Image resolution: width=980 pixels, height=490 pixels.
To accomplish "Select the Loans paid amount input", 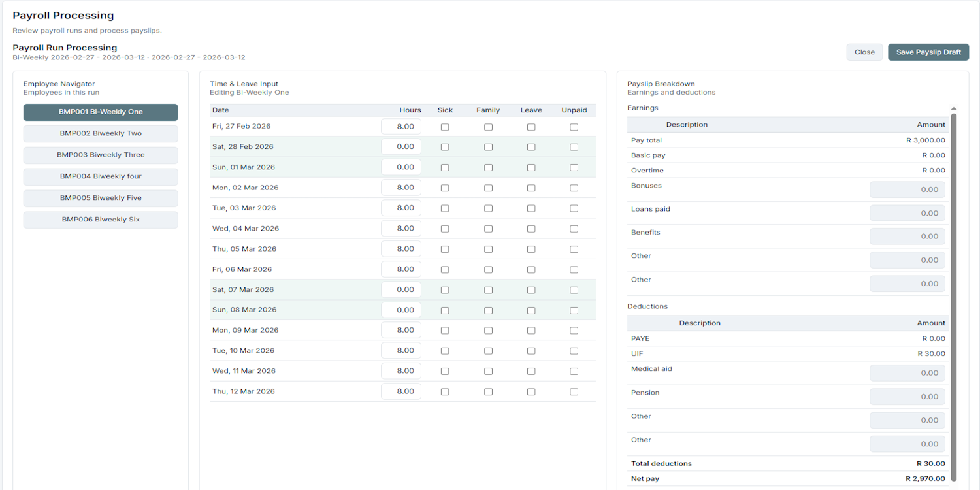I will [x=907, y=213].
